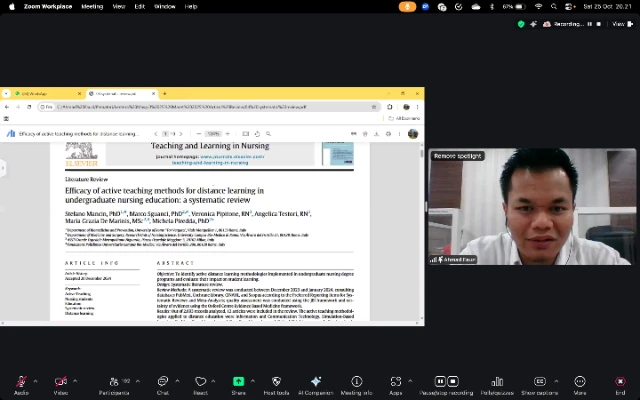
Task: Click the browser address bar
Action: (x=200, y=106)
